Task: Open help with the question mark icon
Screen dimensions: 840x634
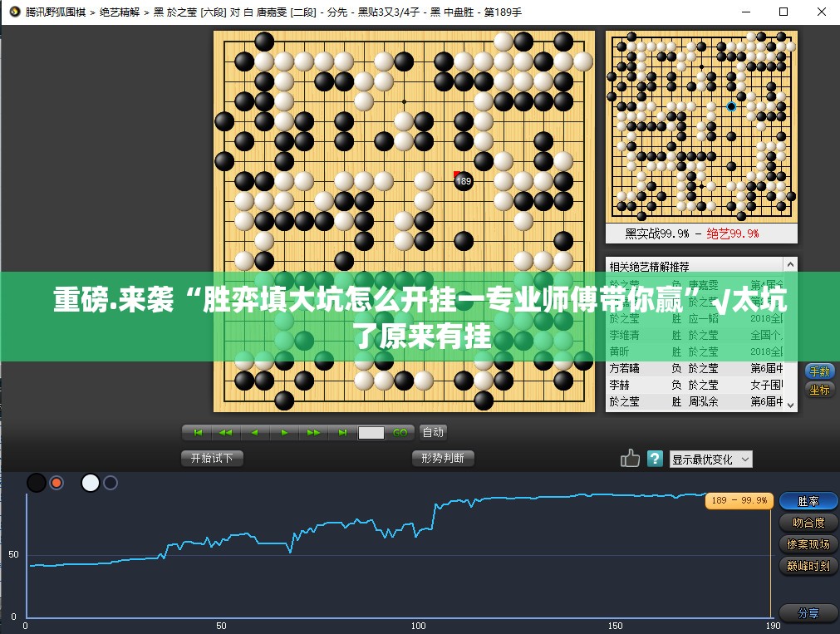Action: (x=655, y=458)
